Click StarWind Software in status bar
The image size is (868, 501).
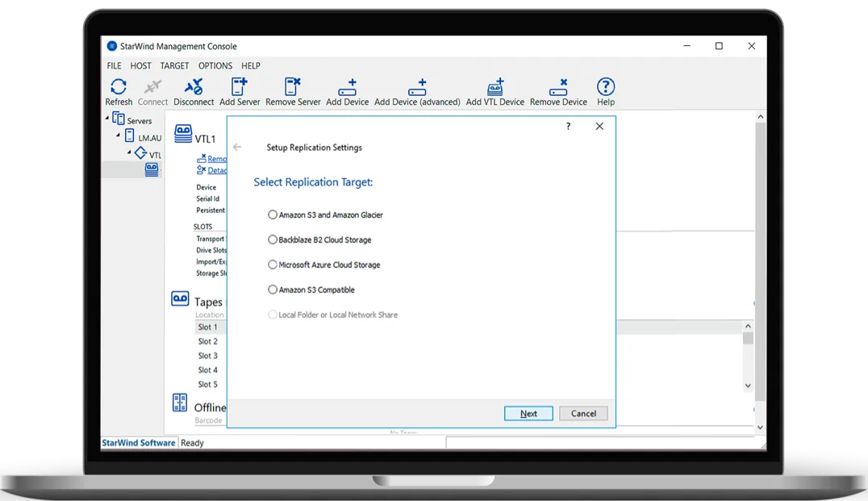(x=139, y=443)
